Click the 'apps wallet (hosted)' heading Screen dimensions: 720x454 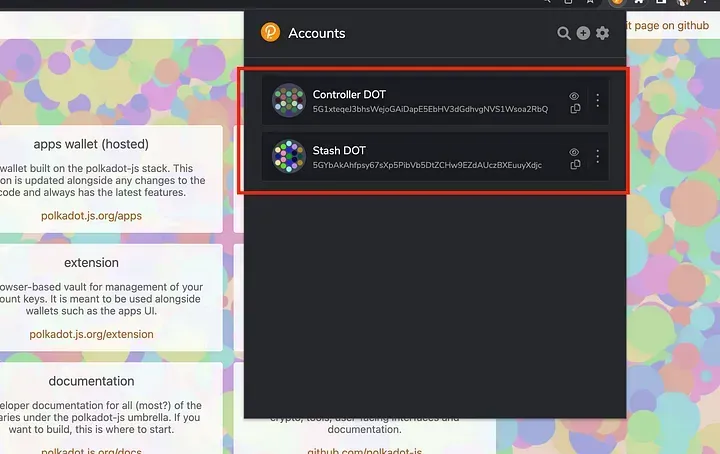(x=91, y=144)
